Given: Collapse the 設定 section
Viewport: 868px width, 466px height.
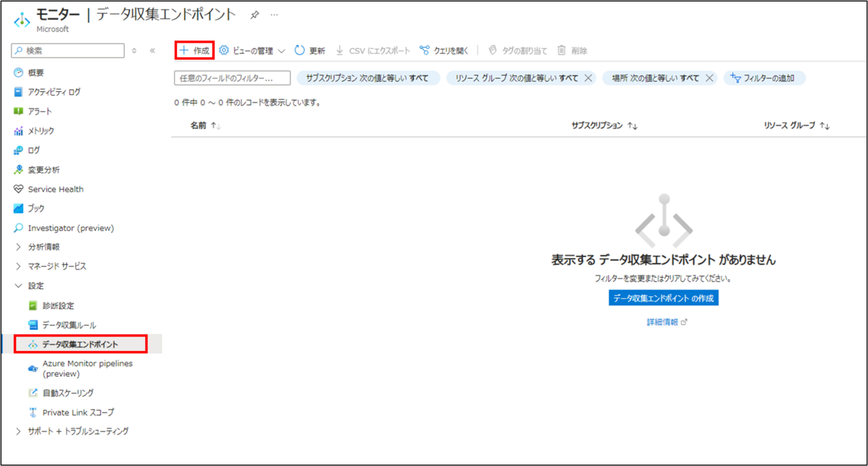Looking at the screenshot, I should (30, 286).
